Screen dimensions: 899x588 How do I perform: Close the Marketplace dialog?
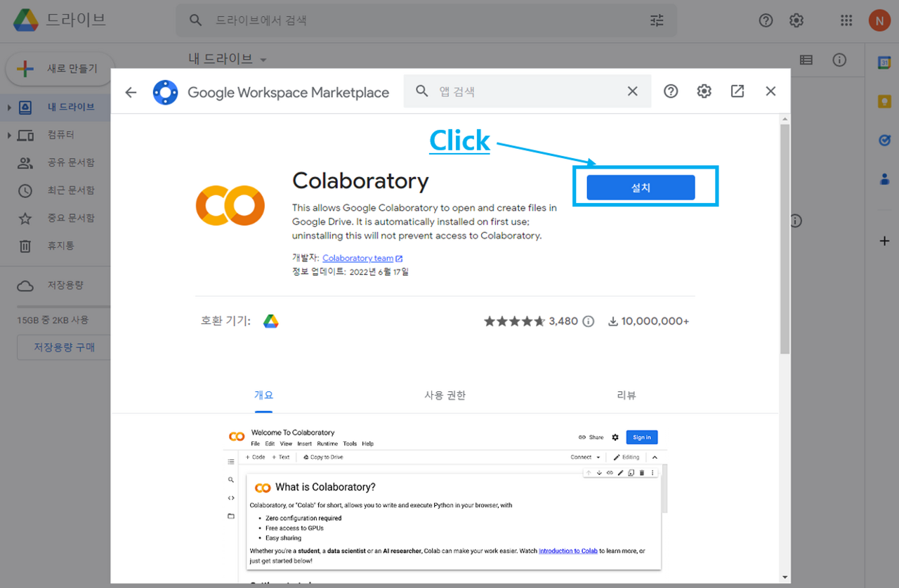click(770, 91)
